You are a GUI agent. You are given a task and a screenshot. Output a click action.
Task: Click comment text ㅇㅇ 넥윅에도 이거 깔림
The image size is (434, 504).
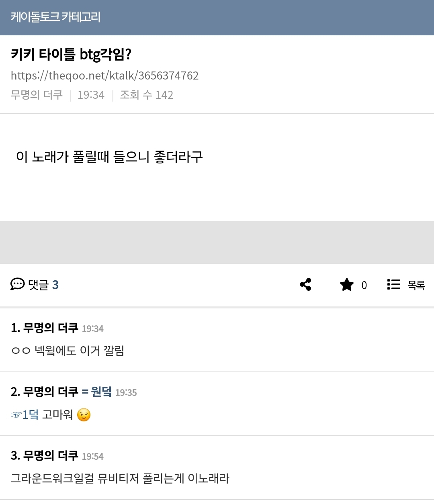tap(68, 351)
